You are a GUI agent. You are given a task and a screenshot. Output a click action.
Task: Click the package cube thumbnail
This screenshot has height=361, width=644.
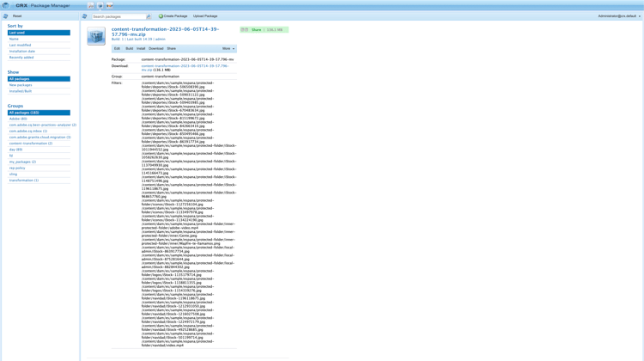[96, 36]
